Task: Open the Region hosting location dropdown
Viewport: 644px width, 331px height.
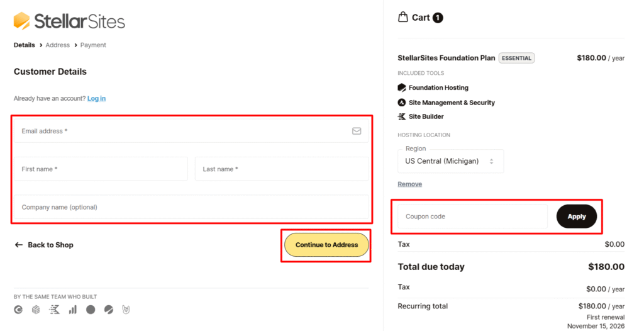Action: click(450, 161)
